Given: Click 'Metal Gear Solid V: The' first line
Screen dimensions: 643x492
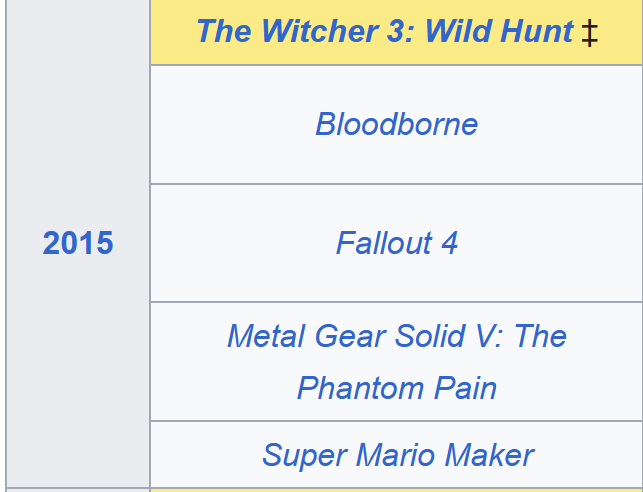Looking at the screenshot, I should pos(397,336).
